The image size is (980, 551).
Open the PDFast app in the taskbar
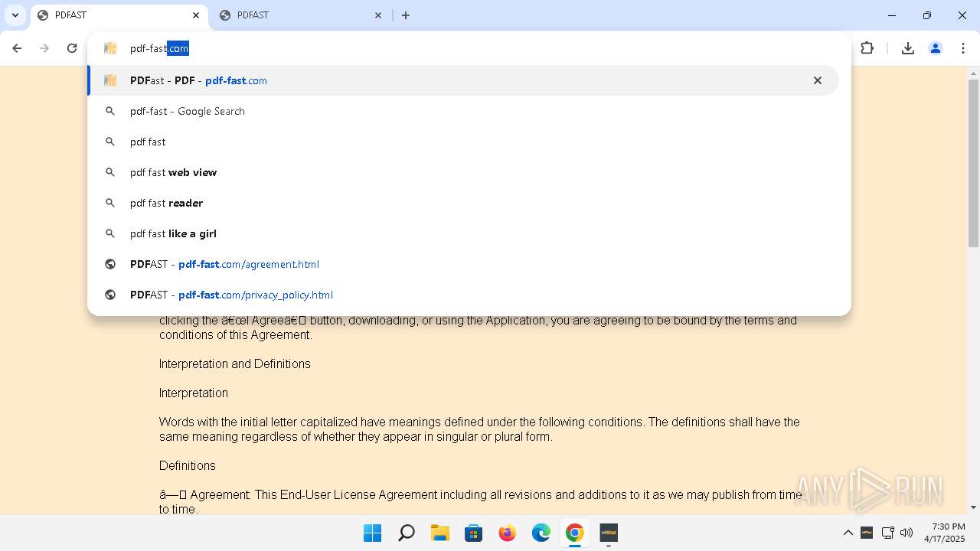(609, 533)
